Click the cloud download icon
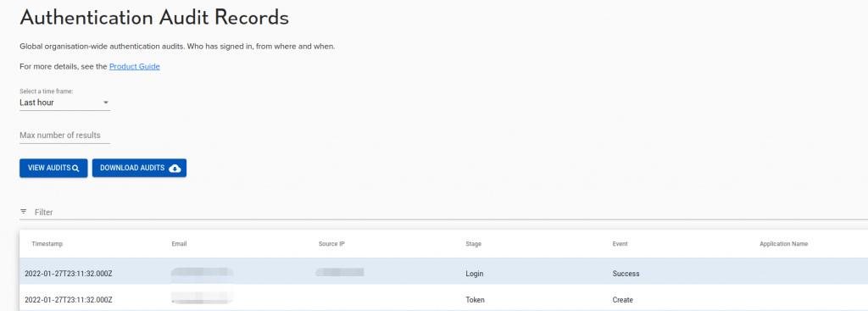Viewport: 868px width, 311px height. pyautogui.click(x=175, y=169)
